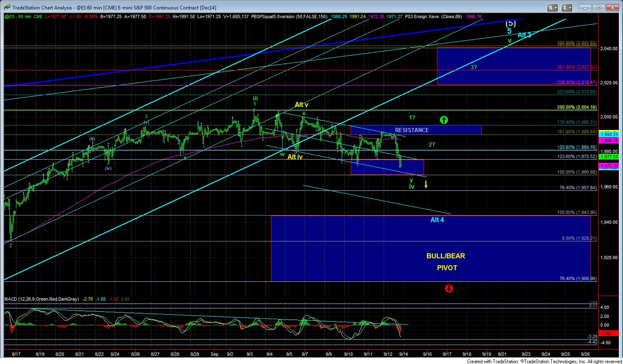Viewport: 623px width, 364px height.
Task: Click the 9/26 date on time axis
Action: point(585,354)
